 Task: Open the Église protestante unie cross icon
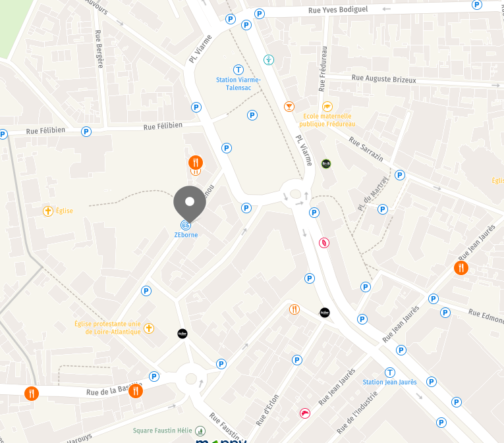click(x=148, y=328)
